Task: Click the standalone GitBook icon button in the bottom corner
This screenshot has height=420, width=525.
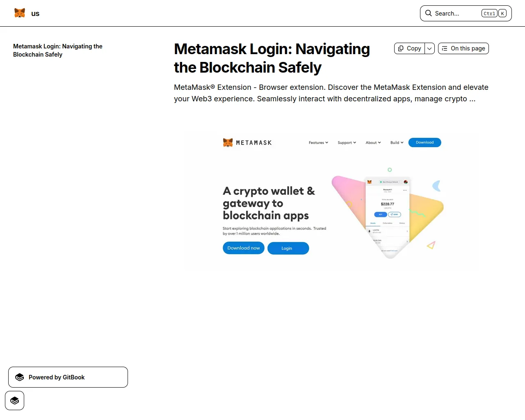Action: point(15,400)
